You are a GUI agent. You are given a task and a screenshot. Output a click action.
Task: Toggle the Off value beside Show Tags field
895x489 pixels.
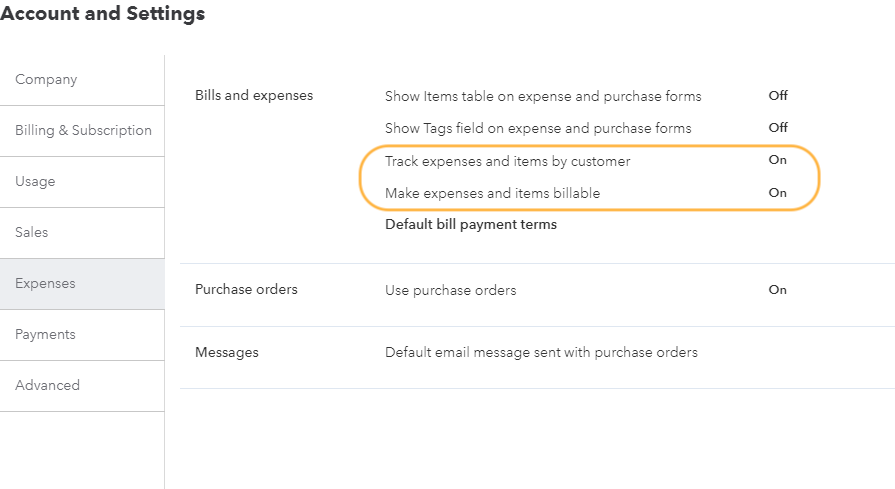778,128
